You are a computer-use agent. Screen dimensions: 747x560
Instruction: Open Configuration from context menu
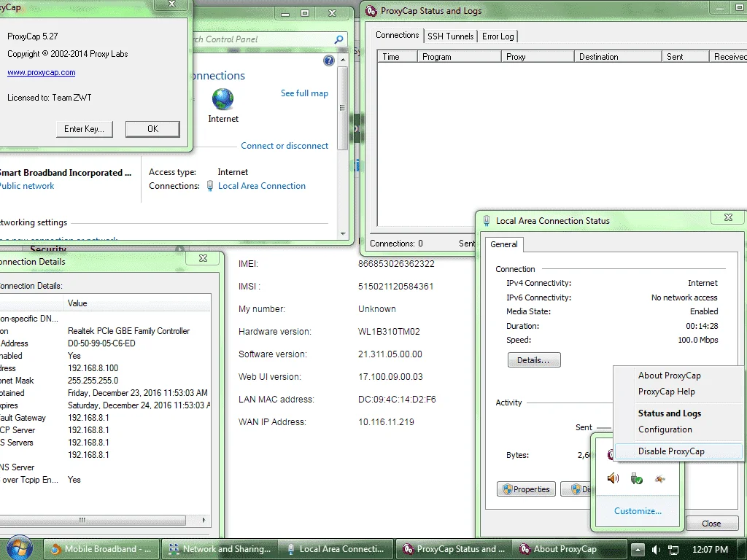click(665, 429)
